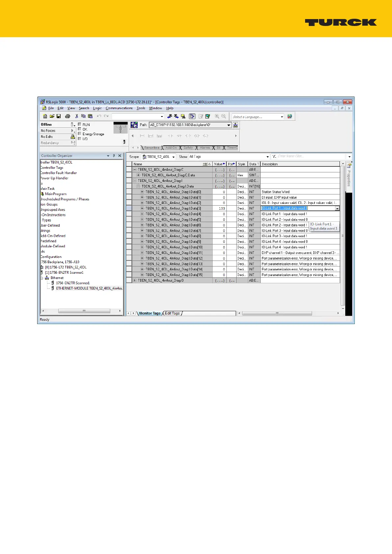Click the Name column header
Screen dimensions: 392x554
point(172,164)
